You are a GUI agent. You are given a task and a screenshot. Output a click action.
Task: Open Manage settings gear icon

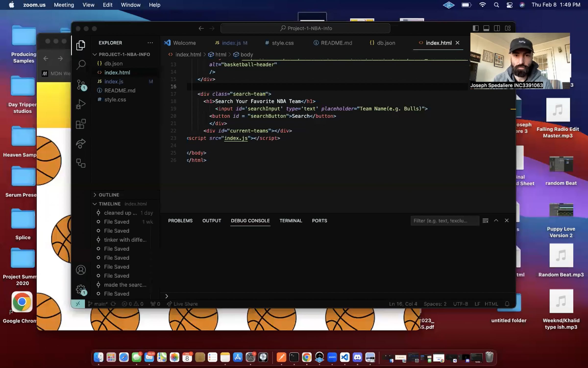pyautogui.click(x=81, y=289)
